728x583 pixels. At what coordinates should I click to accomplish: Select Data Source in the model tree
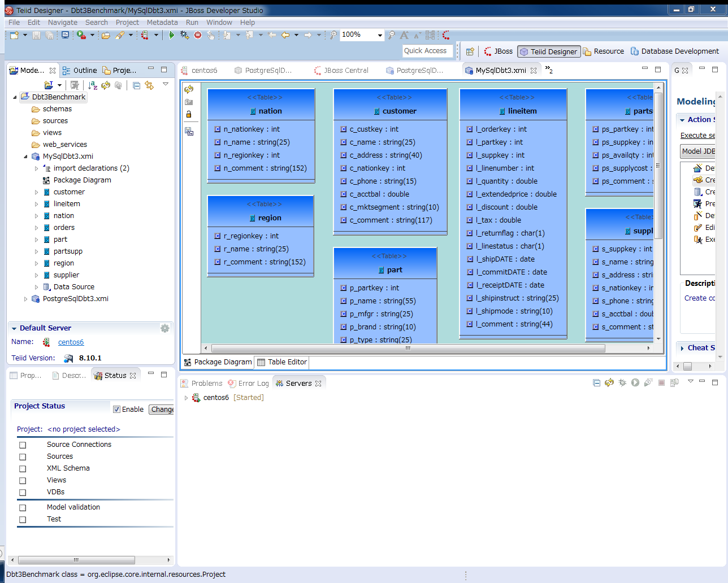coord(74,287)
